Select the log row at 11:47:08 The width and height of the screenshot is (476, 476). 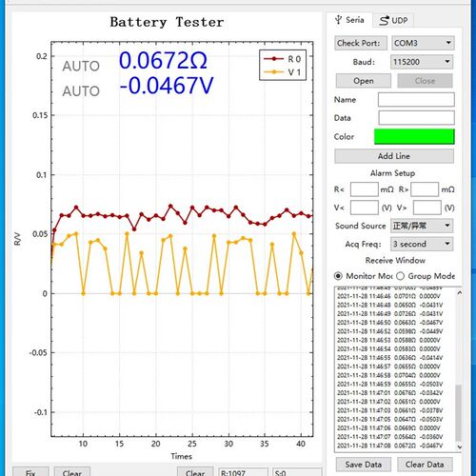tap(389, 446)
